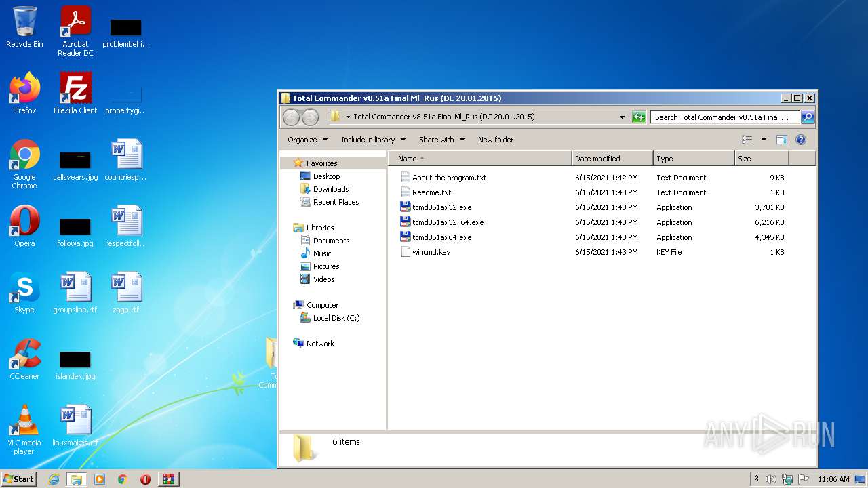Image resolution: width=868 pixels, height=488 pixels.
Task: Open Firefox desktop shortcut
Action: pyautogui.click(x=24, y=94)
